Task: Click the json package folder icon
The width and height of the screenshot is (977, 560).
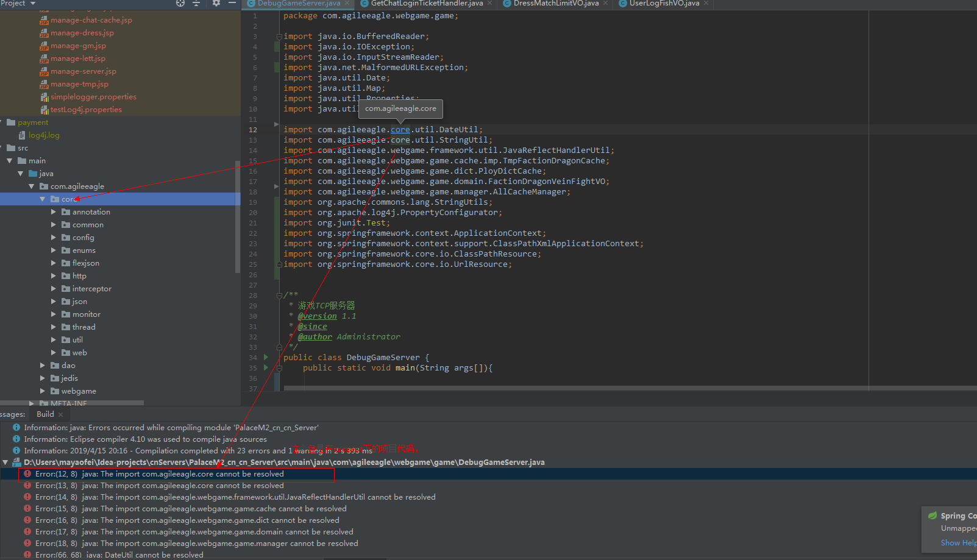Action: (66, 302)
